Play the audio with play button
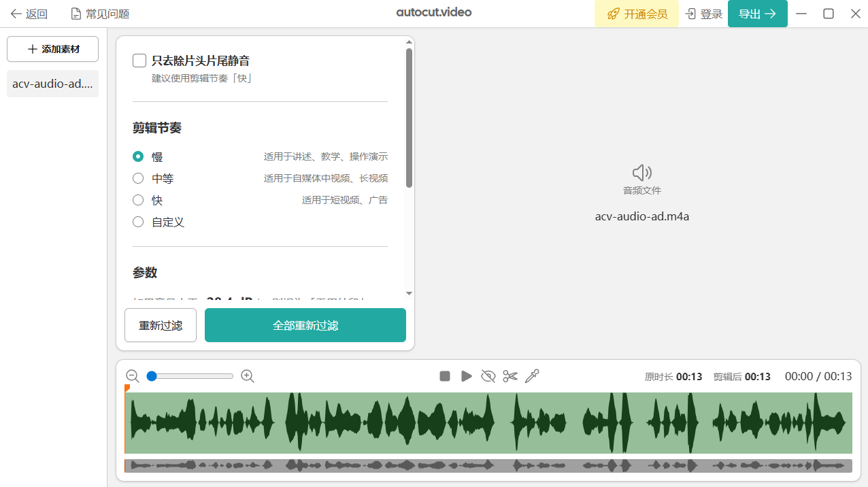The width and height of the screenshot is (868, 487). click(x=467, y=376)
